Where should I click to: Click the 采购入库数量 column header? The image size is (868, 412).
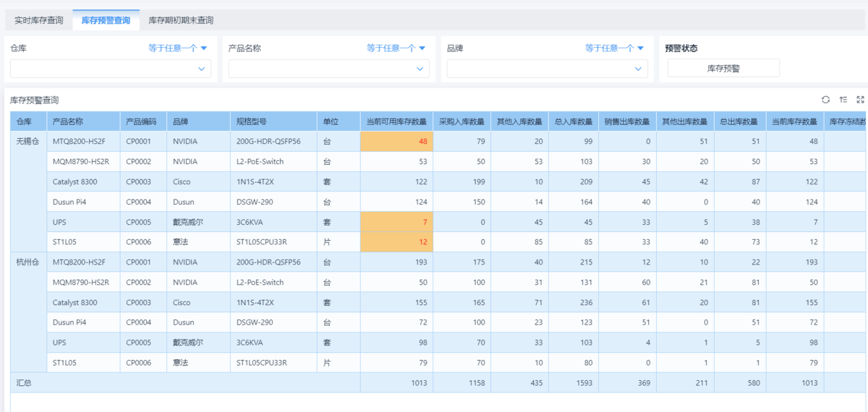(460, 121)
